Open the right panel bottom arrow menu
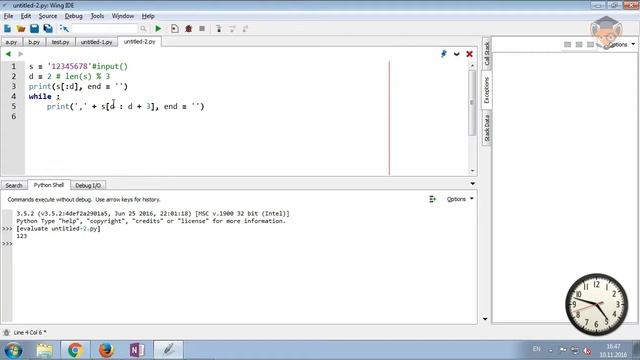This screenshot has width=640, height=360. click(x=485, y=319)
